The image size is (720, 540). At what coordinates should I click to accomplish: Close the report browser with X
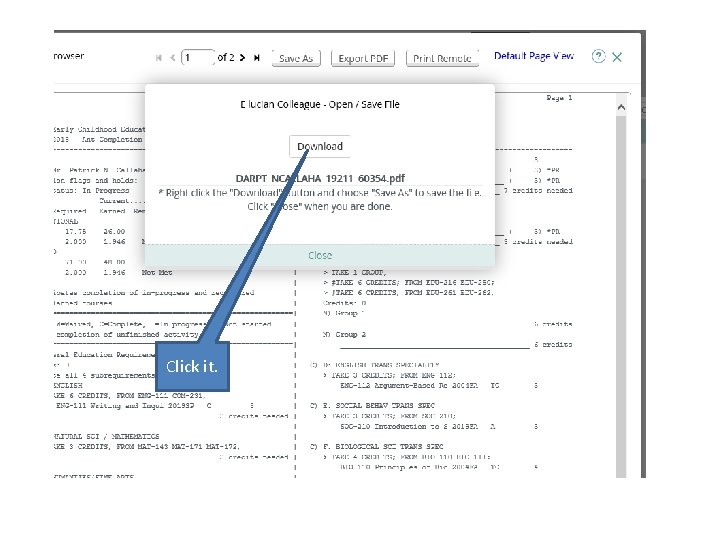coord(617,57)
